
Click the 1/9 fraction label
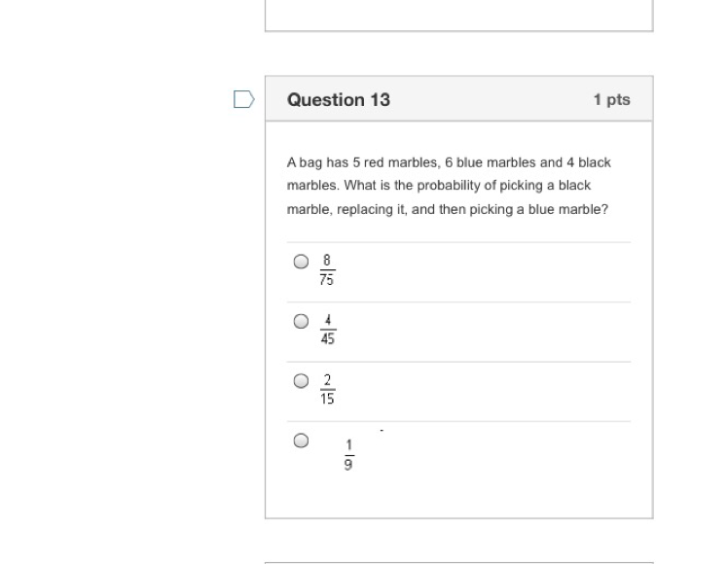click(348, 454)
